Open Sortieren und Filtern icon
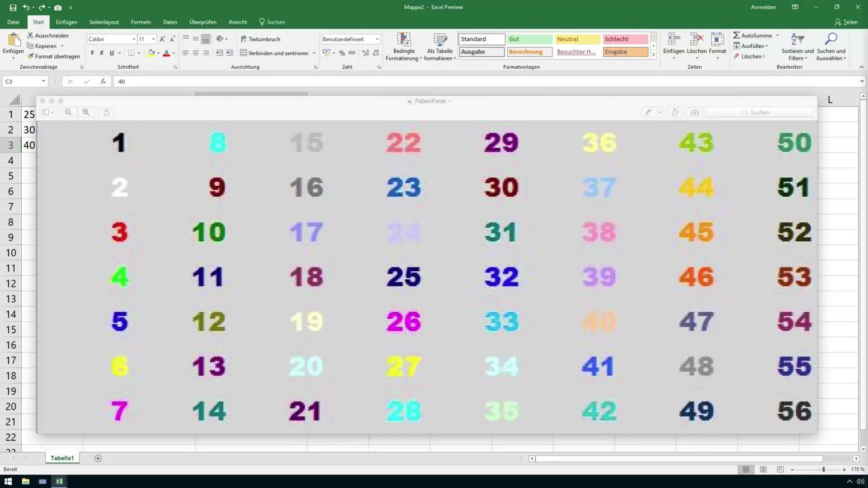The image size is (868, 488). (x=797, y=39)
